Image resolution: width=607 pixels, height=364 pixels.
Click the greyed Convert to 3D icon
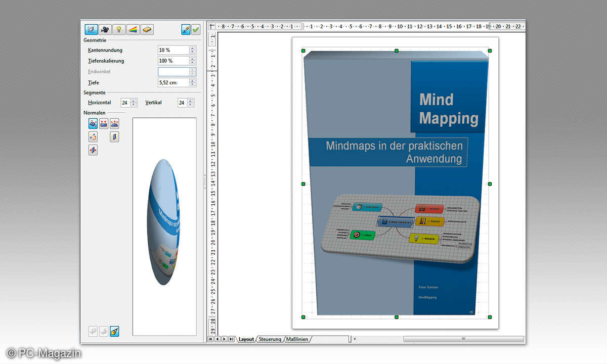(93, 331)
